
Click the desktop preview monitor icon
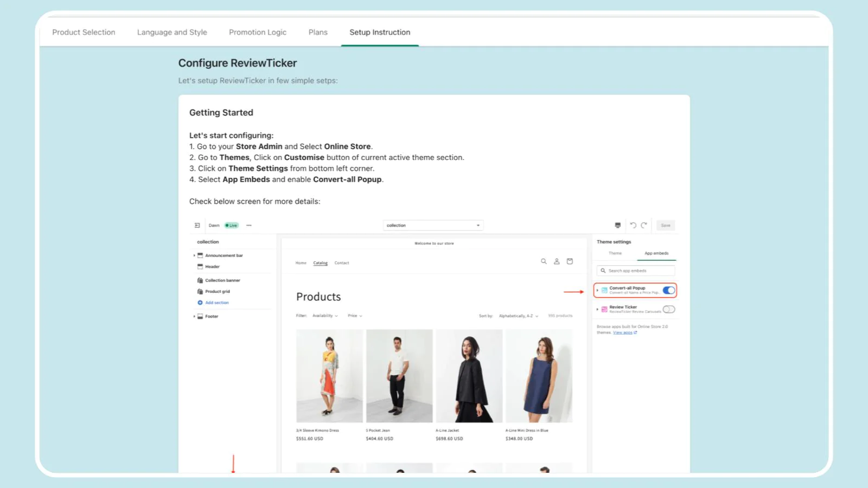[617, 226]
